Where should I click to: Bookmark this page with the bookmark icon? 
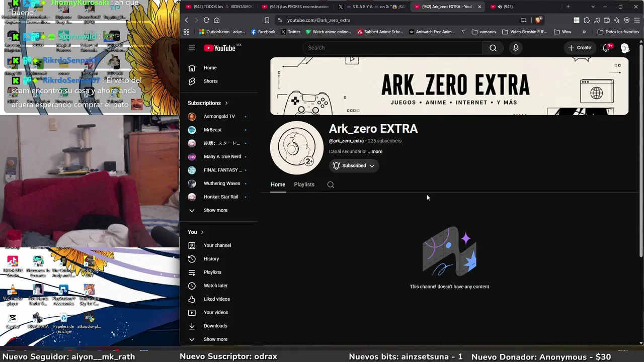coord(267,20)
